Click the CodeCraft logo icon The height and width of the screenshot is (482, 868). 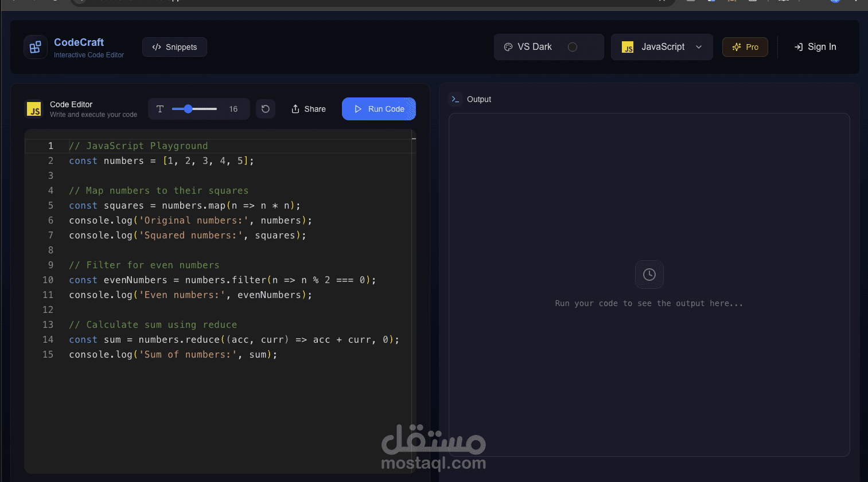point(35,46)
